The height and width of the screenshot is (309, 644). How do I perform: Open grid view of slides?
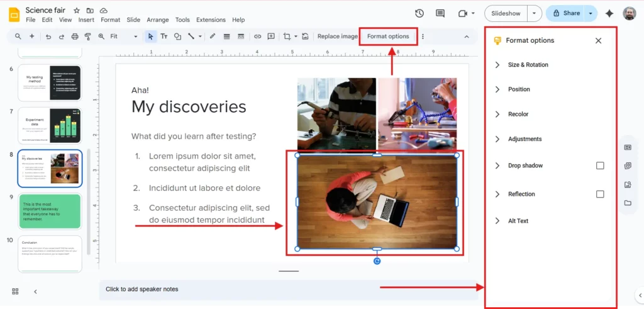15,291
